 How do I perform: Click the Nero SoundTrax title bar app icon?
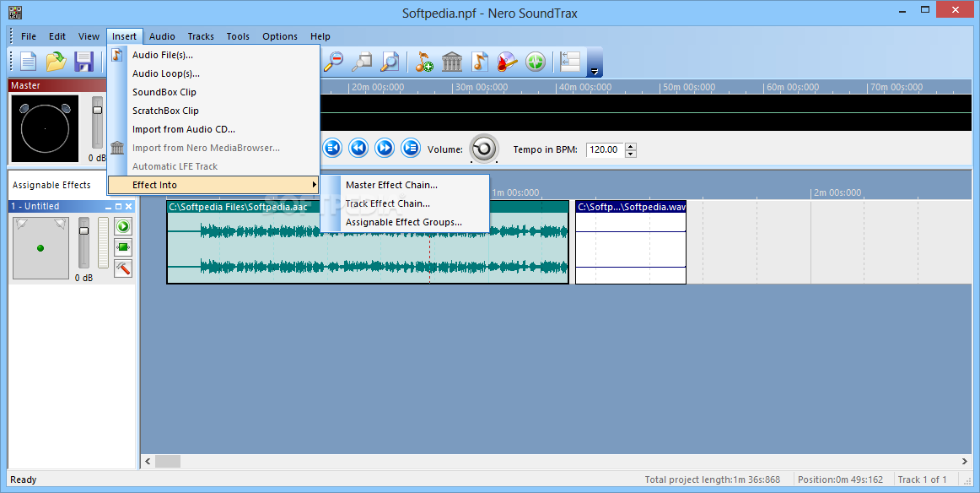(15, 13)
